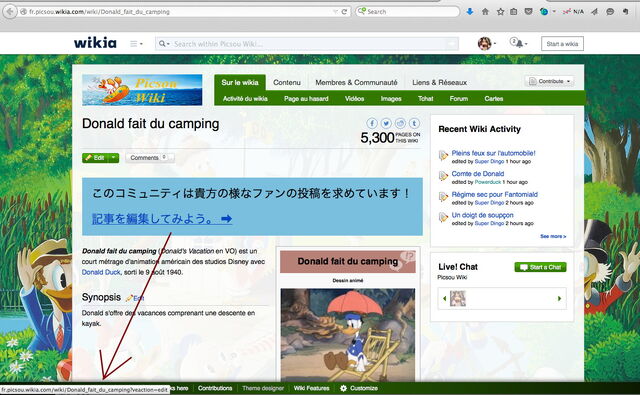
Task: Click the left arrow in Live Chat carousel
Action: 444,299
